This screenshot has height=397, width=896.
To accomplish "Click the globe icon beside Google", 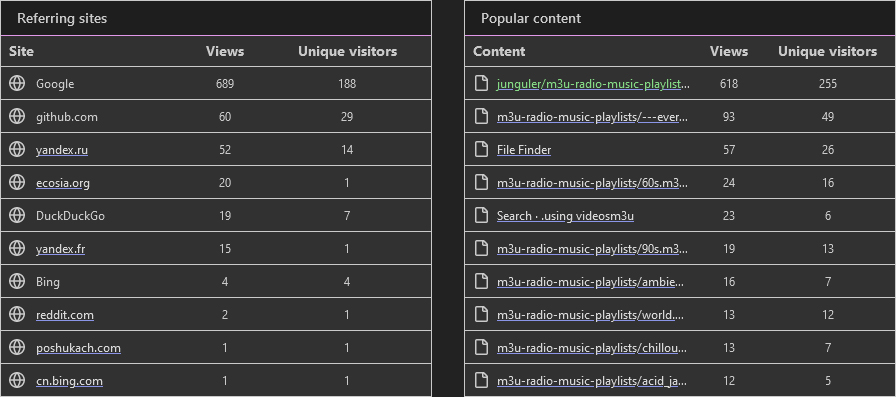I will [x=17, y=83].
